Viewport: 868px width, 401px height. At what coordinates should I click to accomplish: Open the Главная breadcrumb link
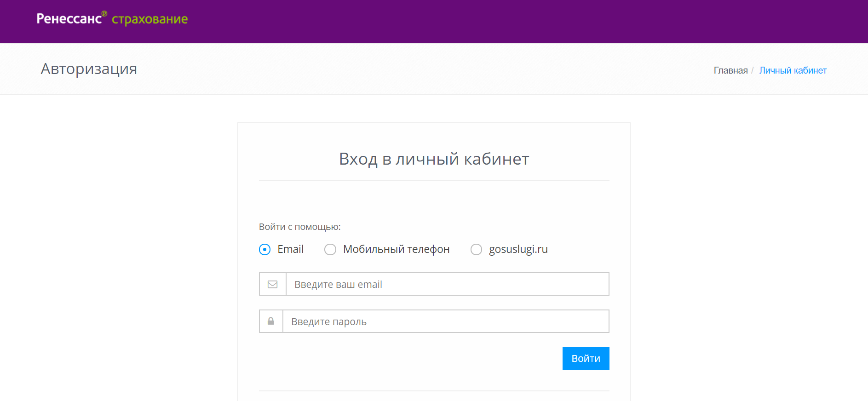click(x=730, y=70)
